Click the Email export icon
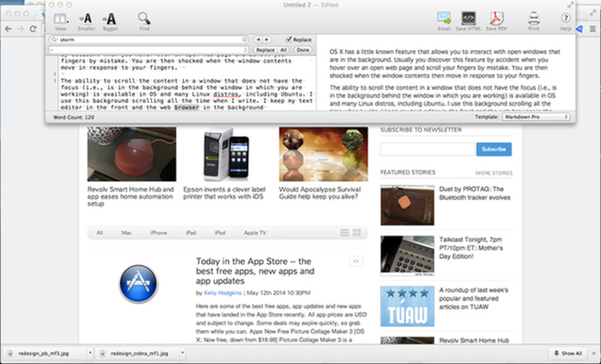Image resolution: width=601 pixels, height=364 pixels. coord(444,18)
